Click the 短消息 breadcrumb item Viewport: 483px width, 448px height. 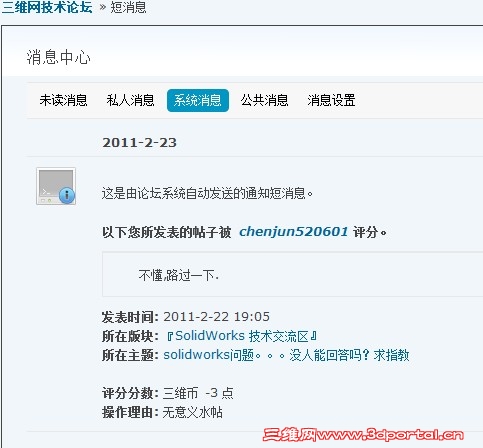point(128,7)
